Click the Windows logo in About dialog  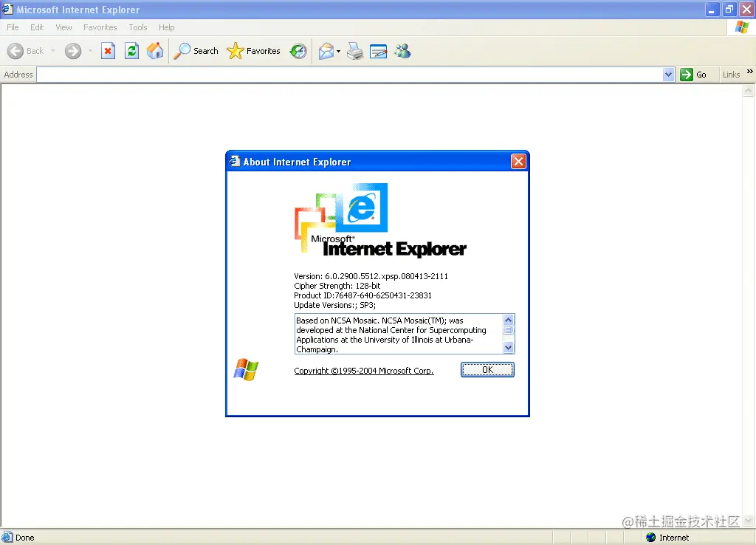tap(246, 370)
